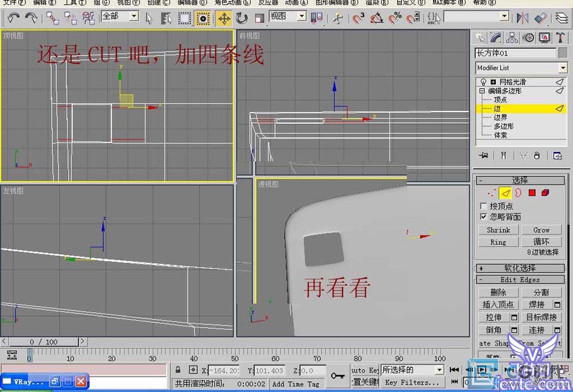Toggle Show End Result icon
573x392 pixels.
click(x=504, y=156)
